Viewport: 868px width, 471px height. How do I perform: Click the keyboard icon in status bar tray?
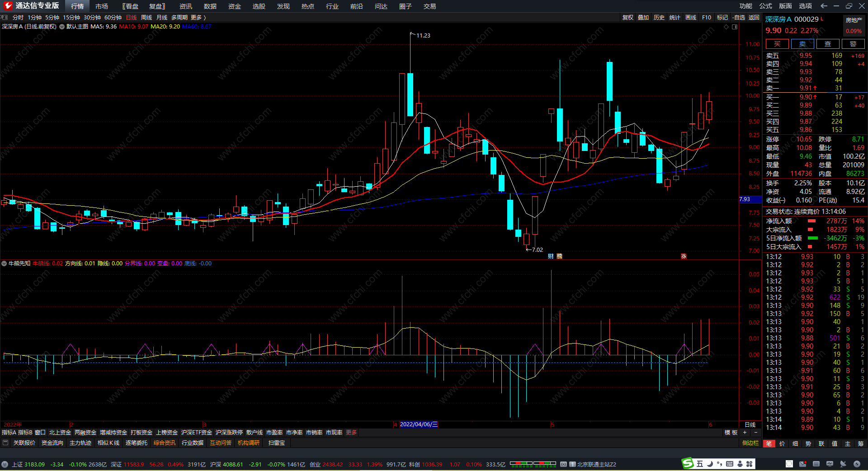[x=816, y=464]
